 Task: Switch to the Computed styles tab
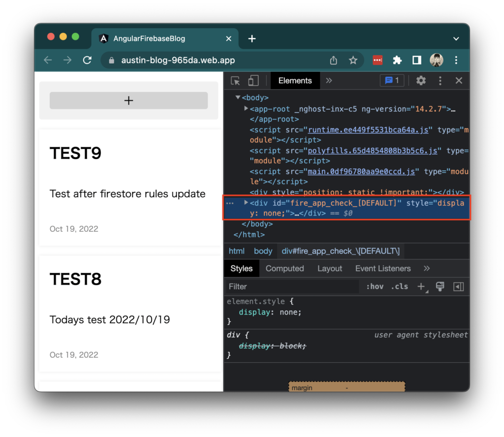tap(284, 268)
